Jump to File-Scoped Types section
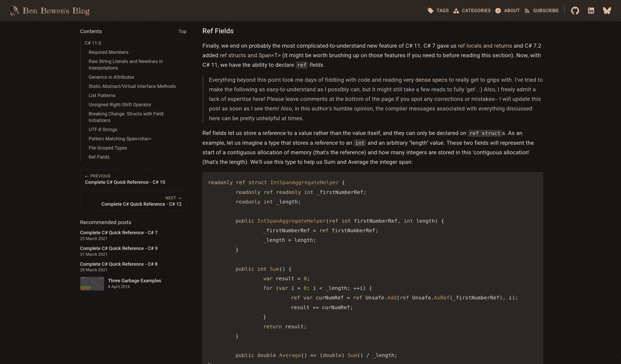Screen dimensions: 621x364 click(108, 148)
